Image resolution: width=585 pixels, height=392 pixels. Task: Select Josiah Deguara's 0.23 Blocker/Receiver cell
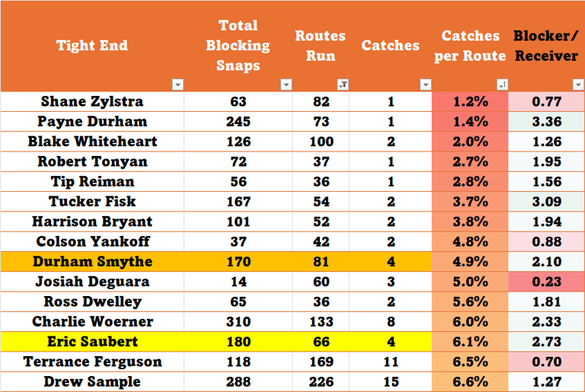tap(546, 281)
